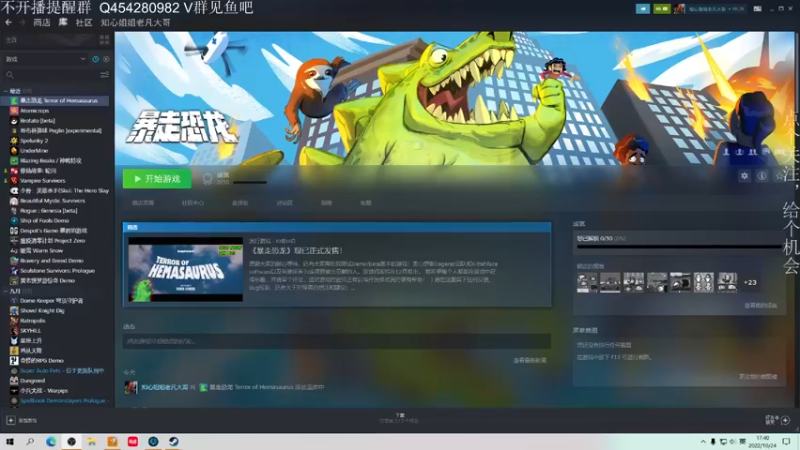Open the 库 (Library) tab
Screen dimensions: 800x450
[x=63, y=22]
